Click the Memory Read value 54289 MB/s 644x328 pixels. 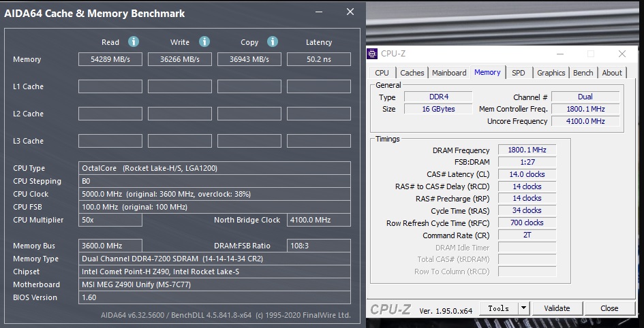110,59
